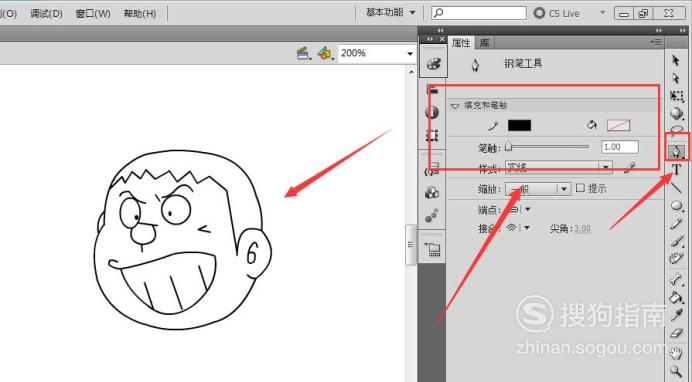Select the Oval shape tool
This screenshot has width=692, height=382.
coord(676,206)
